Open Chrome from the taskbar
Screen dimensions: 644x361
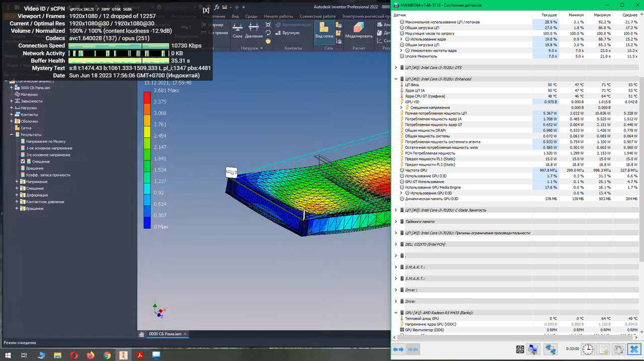(107, 355)
